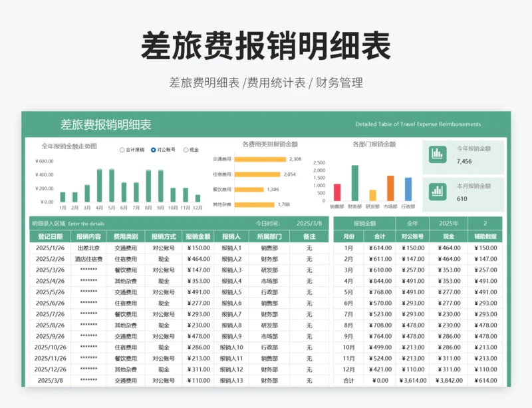
Task: Select the 2025/1/26 date cell
Action: pos(51,248)
